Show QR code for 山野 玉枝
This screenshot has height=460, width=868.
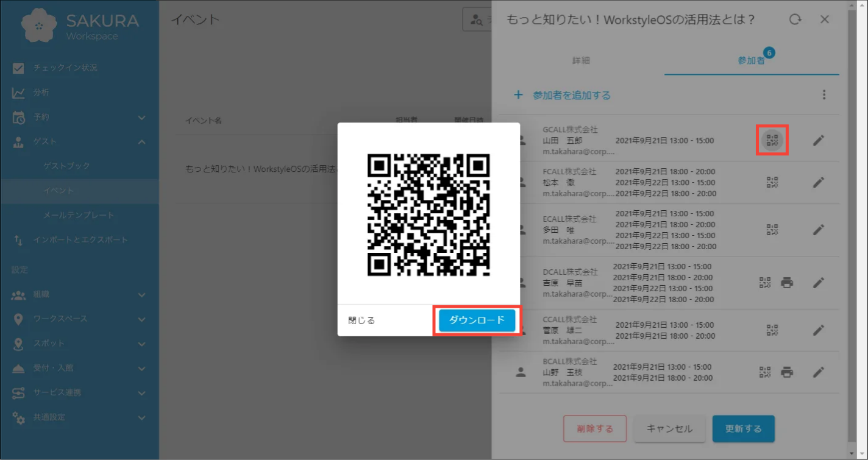coord(765,372)
